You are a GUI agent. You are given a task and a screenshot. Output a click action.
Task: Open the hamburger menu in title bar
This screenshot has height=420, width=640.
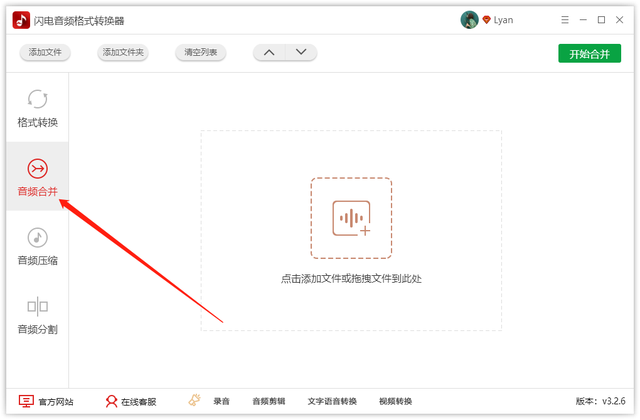[565, 20]
